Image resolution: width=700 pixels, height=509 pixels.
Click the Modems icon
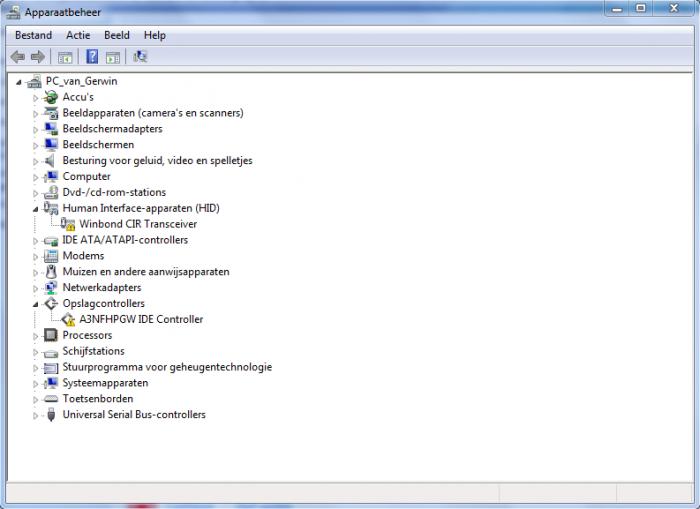coord(51,256)
